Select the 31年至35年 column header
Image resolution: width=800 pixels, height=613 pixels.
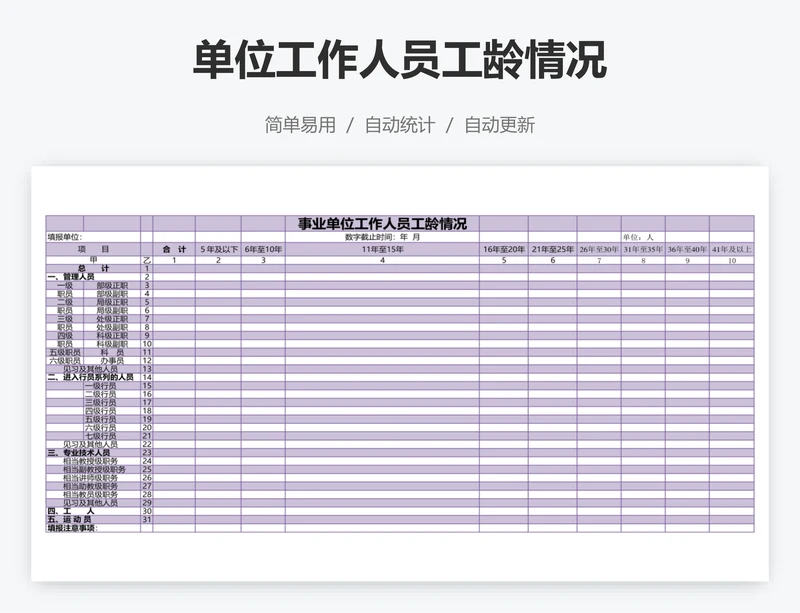coord(643,249)
